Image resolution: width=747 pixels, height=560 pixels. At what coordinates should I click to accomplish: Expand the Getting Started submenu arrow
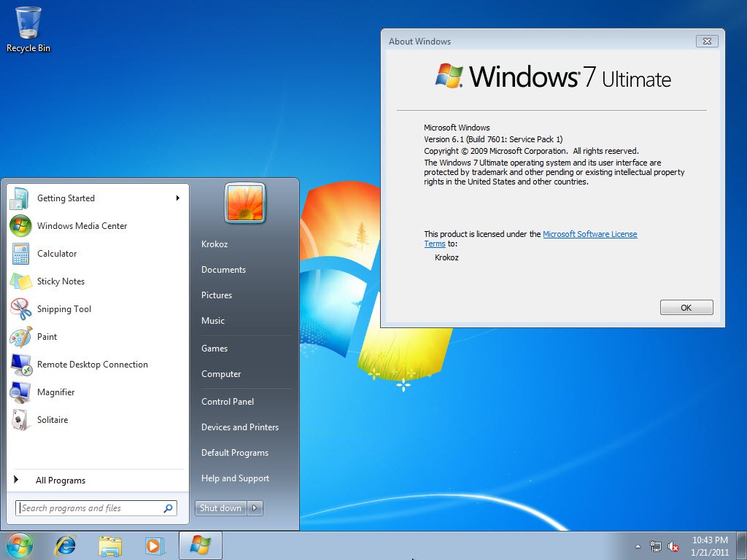point(177,198)
